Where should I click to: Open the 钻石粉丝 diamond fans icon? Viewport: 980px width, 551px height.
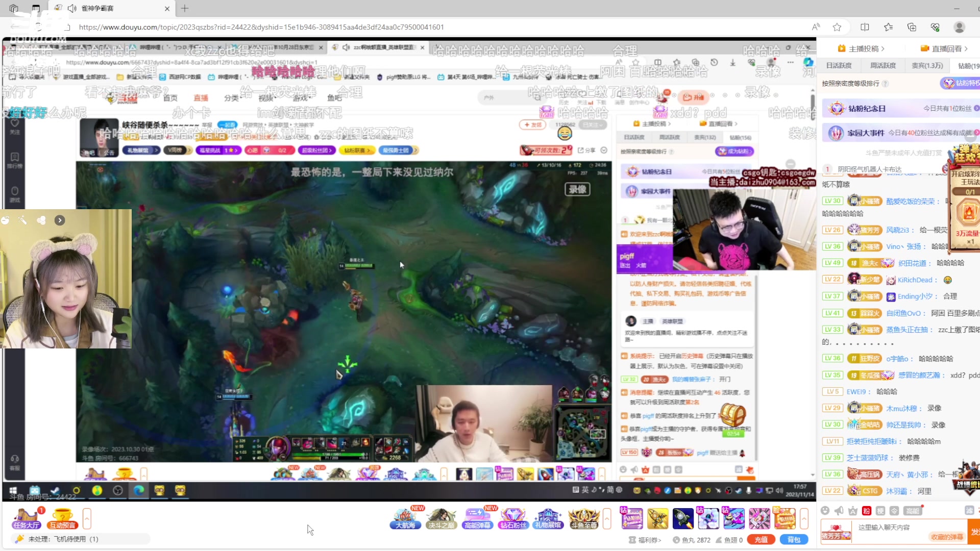click(513, 518)
